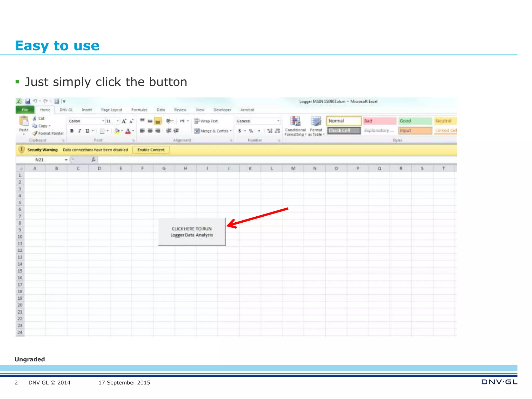Click the Paste clipboard icon
This screenshot has width=532, height=399.
(x=24, y=122)
